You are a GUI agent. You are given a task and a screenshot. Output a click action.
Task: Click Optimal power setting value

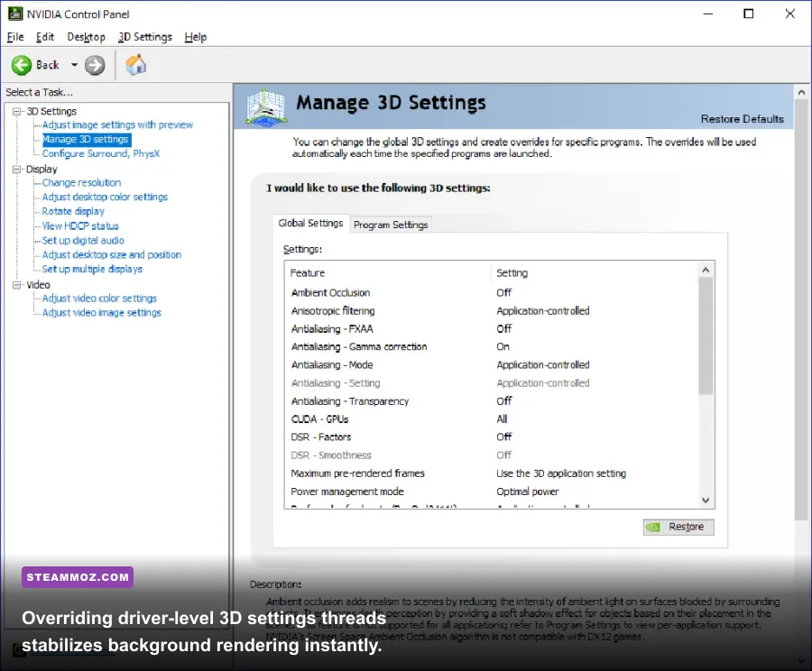(x=528, y=492)
